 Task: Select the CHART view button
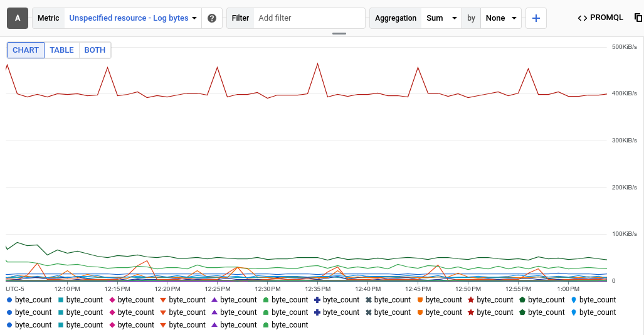(x=26, y=50)
